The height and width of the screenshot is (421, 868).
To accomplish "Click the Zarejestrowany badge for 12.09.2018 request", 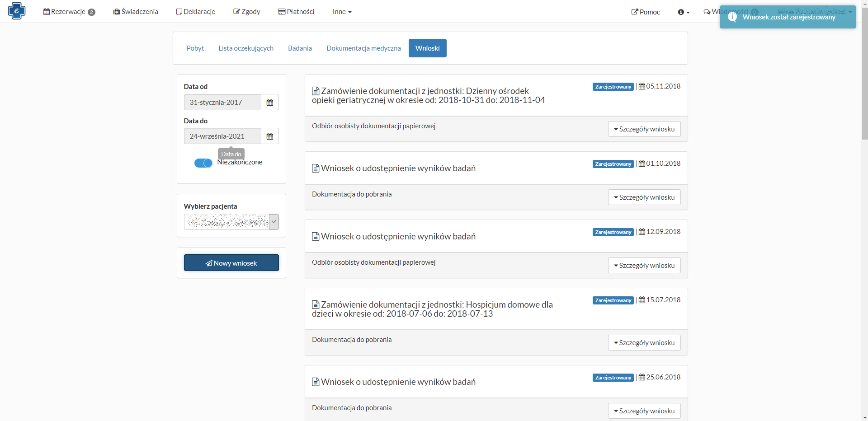I will [613, 232].
